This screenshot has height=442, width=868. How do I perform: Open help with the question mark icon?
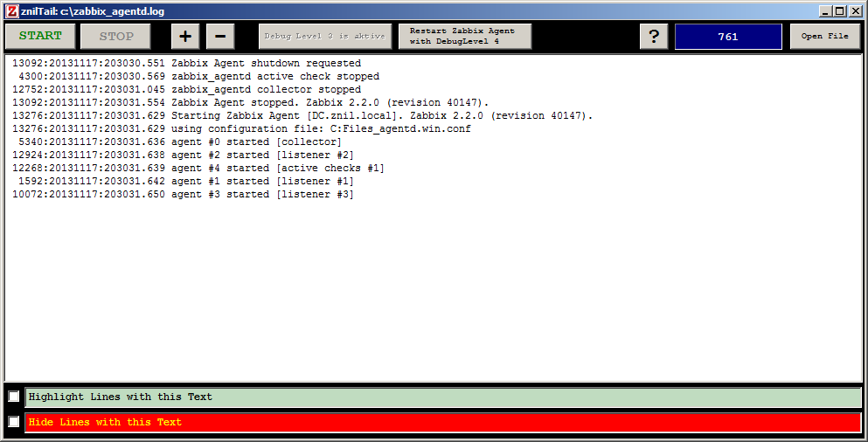[x=654, y=37]
